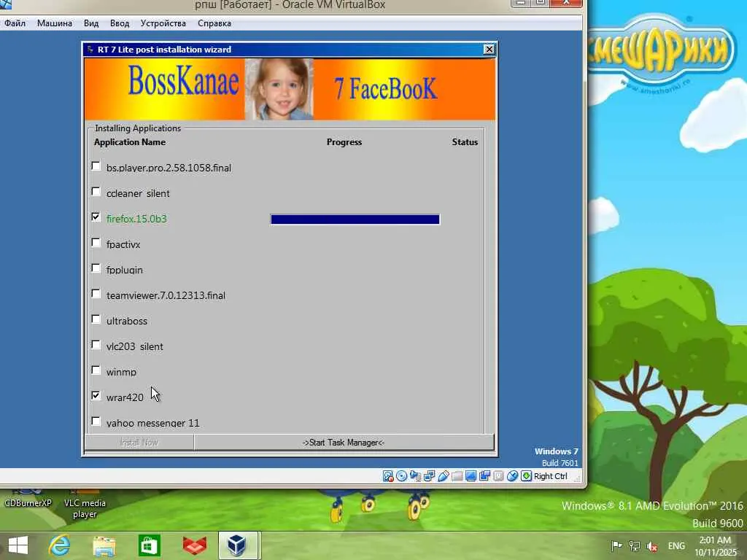
Task: Click the overlapping-squares icon in VirtualBox status bar
Action: click(x=484, y=476)
